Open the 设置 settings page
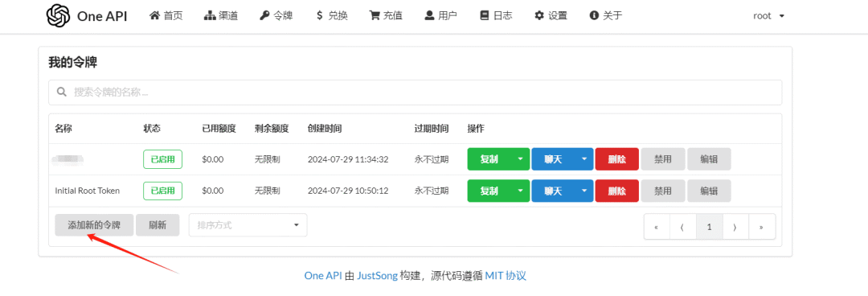This screenshot has height=296, width=868. pyautogui.click(x=551, y=15)
